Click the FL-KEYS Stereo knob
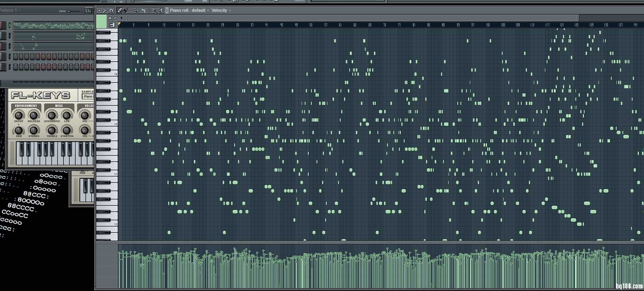The image size is (644, 291). pyautogui.click(x=34, y=130)
